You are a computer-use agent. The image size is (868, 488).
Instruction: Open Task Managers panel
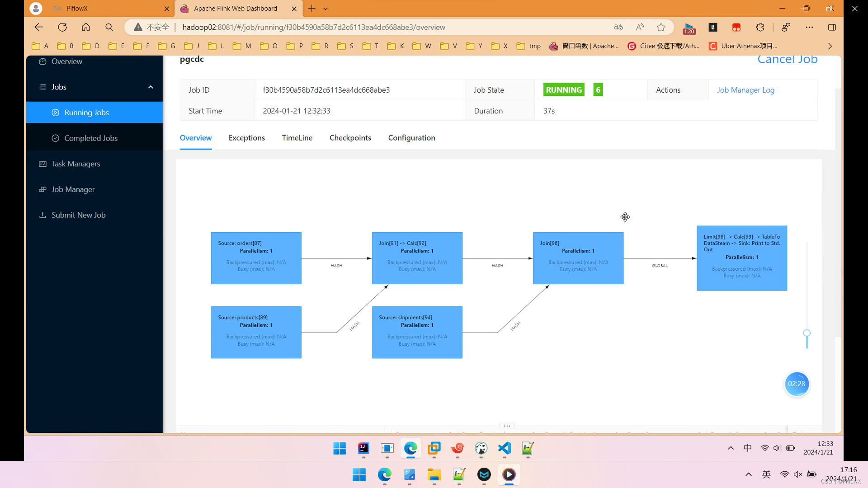(75, 163)
